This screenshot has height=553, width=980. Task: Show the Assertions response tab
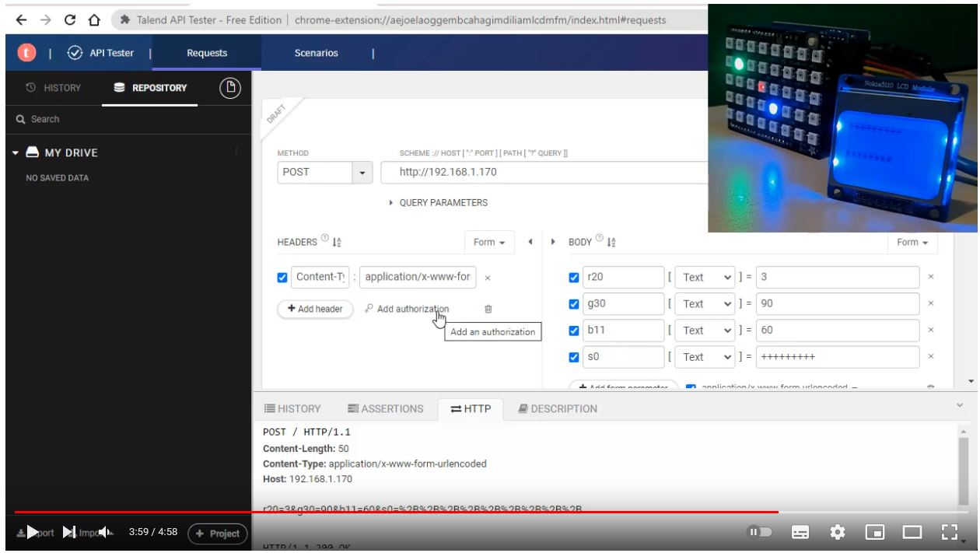(x=385, y=408)
